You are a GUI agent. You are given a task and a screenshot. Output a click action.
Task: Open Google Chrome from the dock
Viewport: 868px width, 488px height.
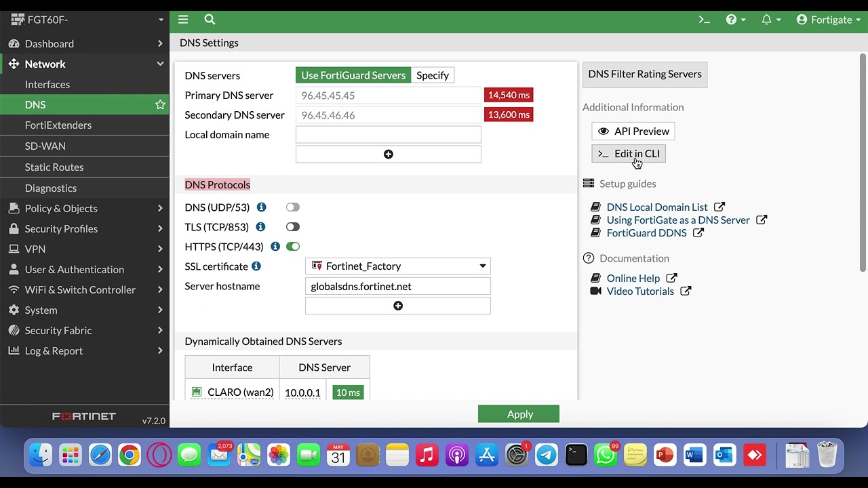[x=130, y=455]
